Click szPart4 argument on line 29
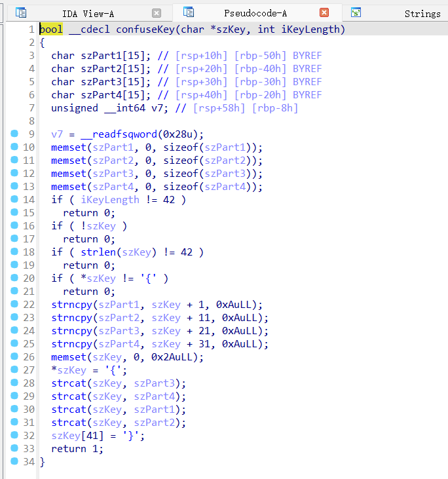Viewport: 448px width, 479px height. tap(154, 396)
